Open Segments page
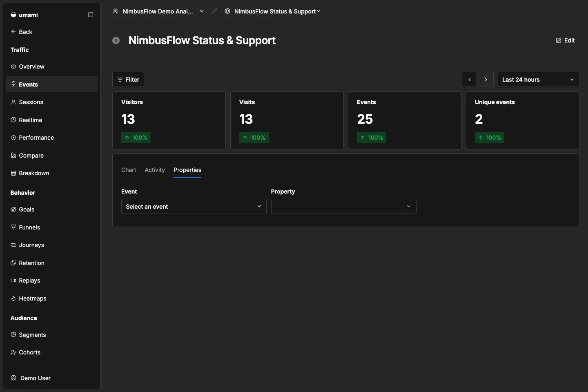Viewport: 588px width, 392px height. click(52, 334)
